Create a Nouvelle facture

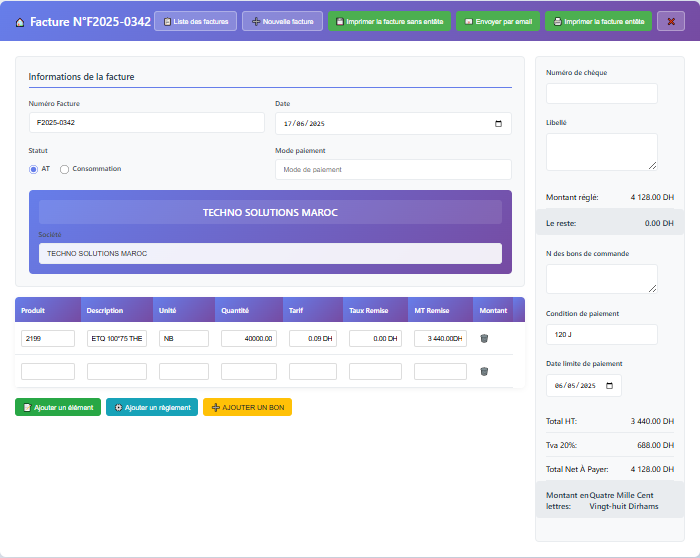[x=283, y=21]
